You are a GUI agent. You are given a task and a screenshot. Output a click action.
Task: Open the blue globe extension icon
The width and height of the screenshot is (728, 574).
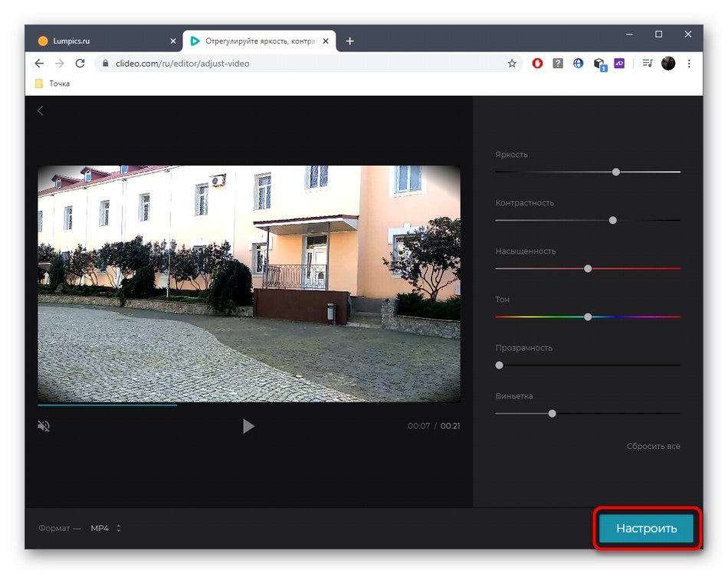[x=578, y=63]
